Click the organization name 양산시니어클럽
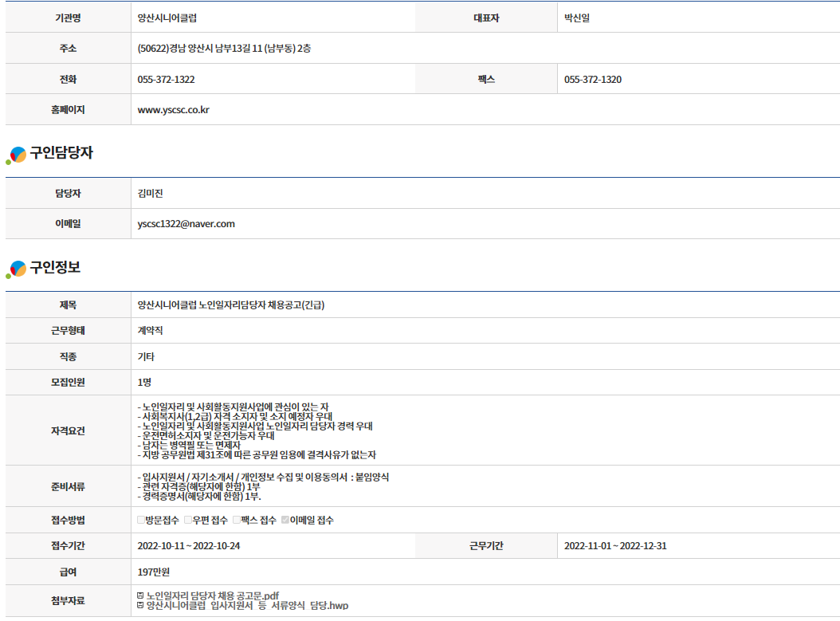840x621 pixels. (167, 18)
